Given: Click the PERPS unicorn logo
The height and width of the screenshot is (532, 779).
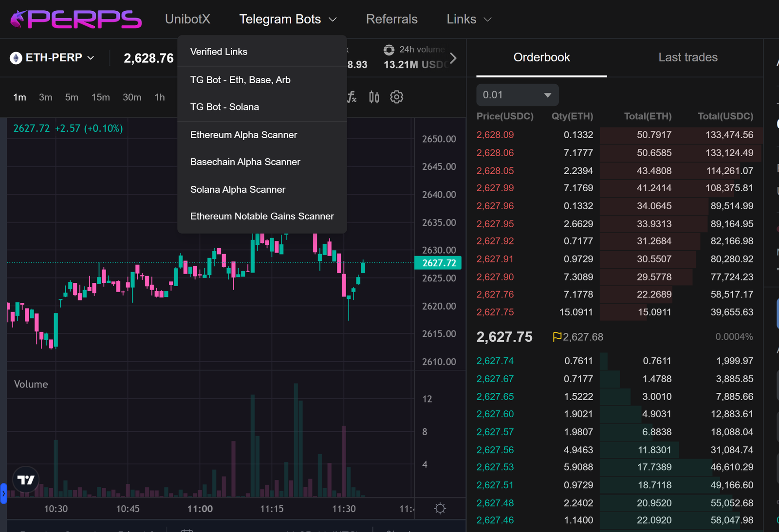Looking at the screenshot, I should coord(75,19).
